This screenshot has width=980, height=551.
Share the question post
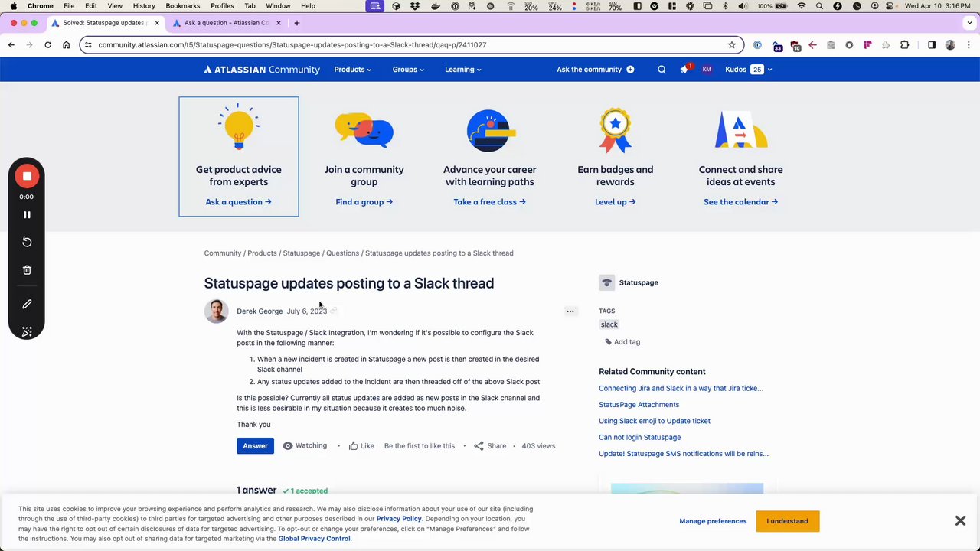[x=490, y=446]
